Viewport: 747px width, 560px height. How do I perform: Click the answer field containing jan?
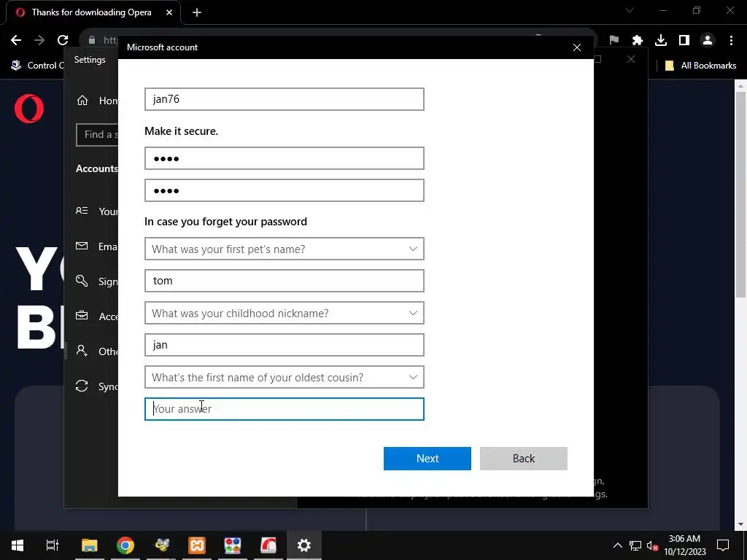(284, 345)
